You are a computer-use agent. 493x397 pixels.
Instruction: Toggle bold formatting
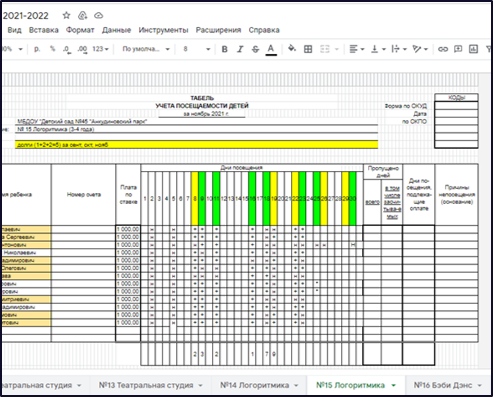click(x=225, y=49)
